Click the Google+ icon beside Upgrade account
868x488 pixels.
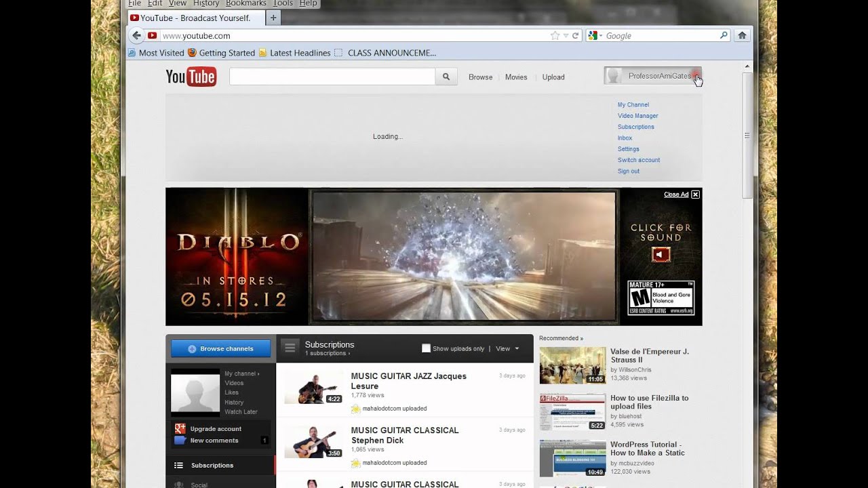point(180,428)
